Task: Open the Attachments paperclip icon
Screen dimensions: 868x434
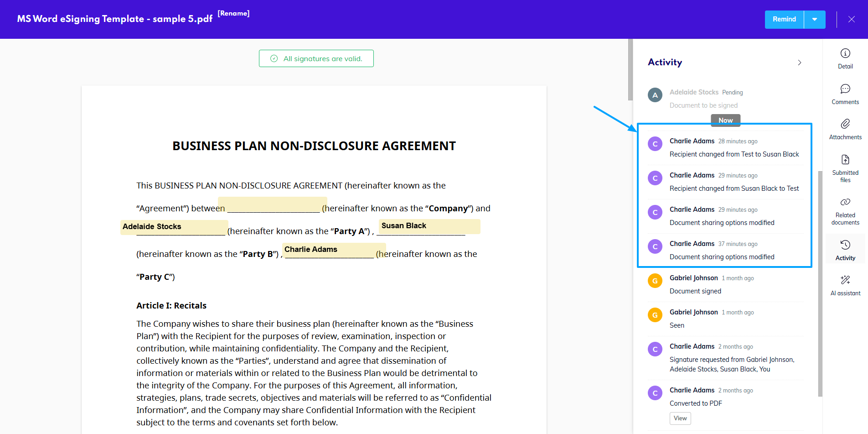Action: 845,124
